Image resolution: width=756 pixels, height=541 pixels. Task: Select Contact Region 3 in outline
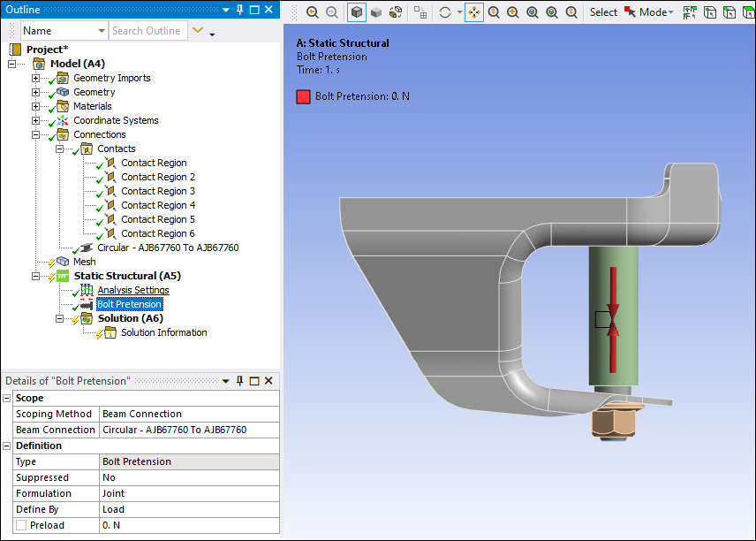coord(157,191)
